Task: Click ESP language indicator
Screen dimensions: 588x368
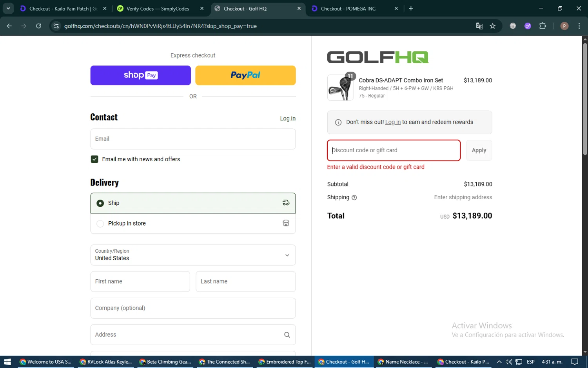Action: 531,362
